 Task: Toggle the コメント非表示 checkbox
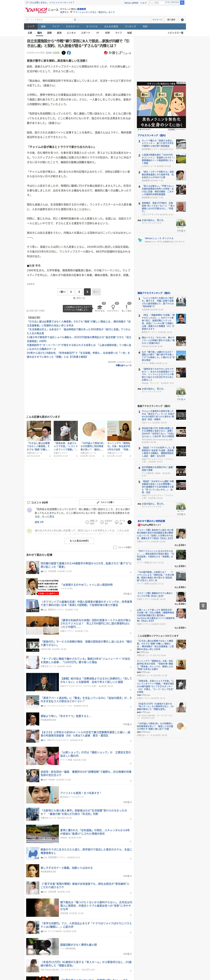point(115,547)
